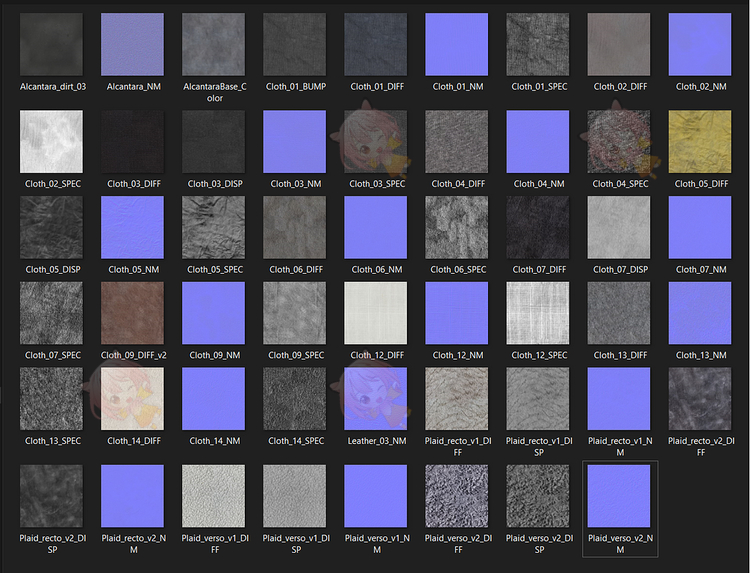Select the Cloth_04_SPEC file
This screenshot has width=750, height=573.
pos(619,142)
